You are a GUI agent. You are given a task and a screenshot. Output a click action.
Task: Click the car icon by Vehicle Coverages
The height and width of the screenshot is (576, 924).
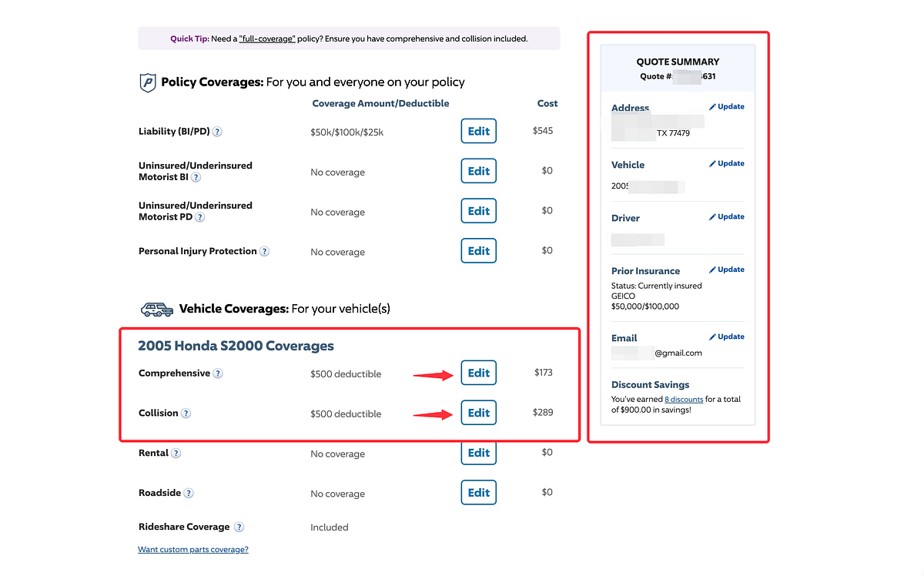coord(157,310)
